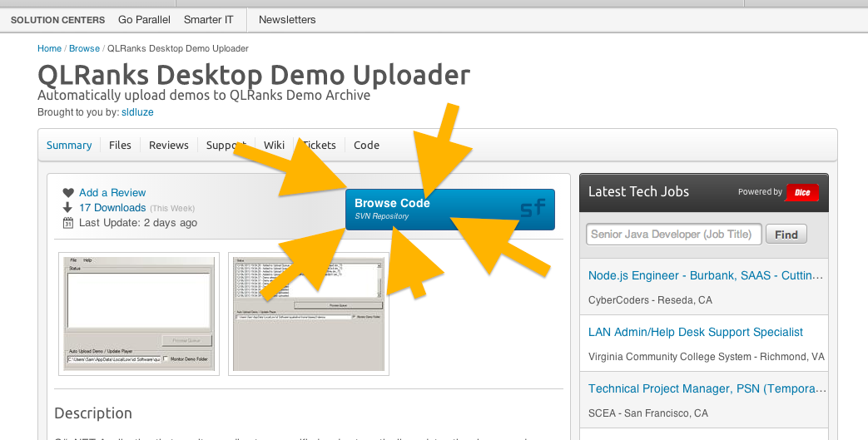
Task: Open the first application screenshot thumbnail
Action: pos(139,314)
